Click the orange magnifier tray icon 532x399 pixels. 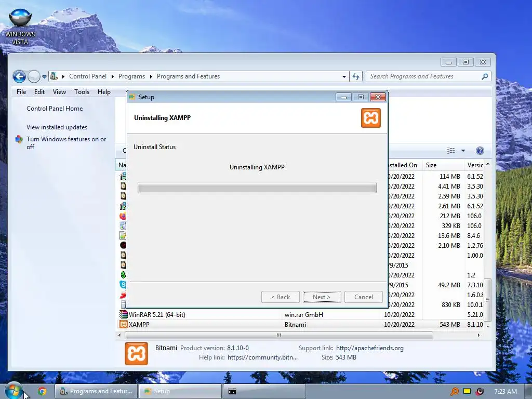pyautogui.click(x=454, y=392)
